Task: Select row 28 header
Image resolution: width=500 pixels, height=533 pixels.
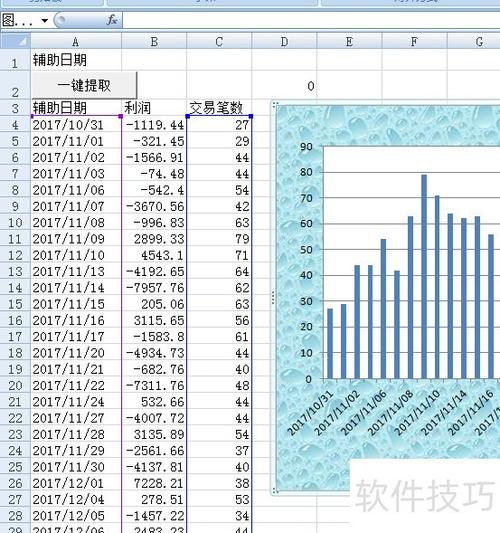Action: pyautogui.click(x=15, y=516)
